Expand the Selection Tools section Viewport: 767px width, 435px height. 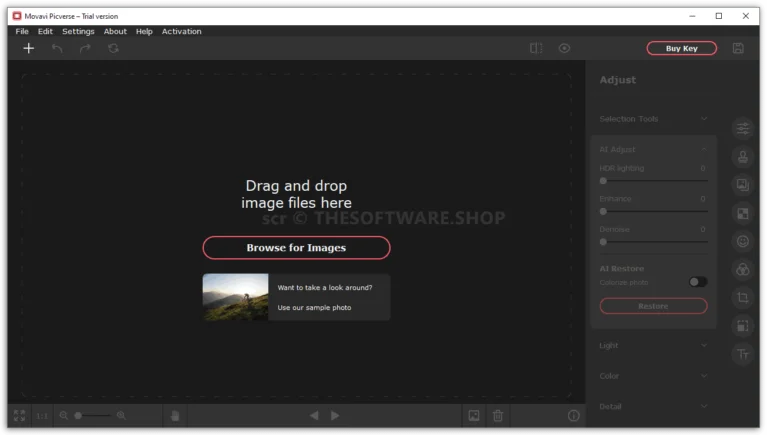[654, 119]
